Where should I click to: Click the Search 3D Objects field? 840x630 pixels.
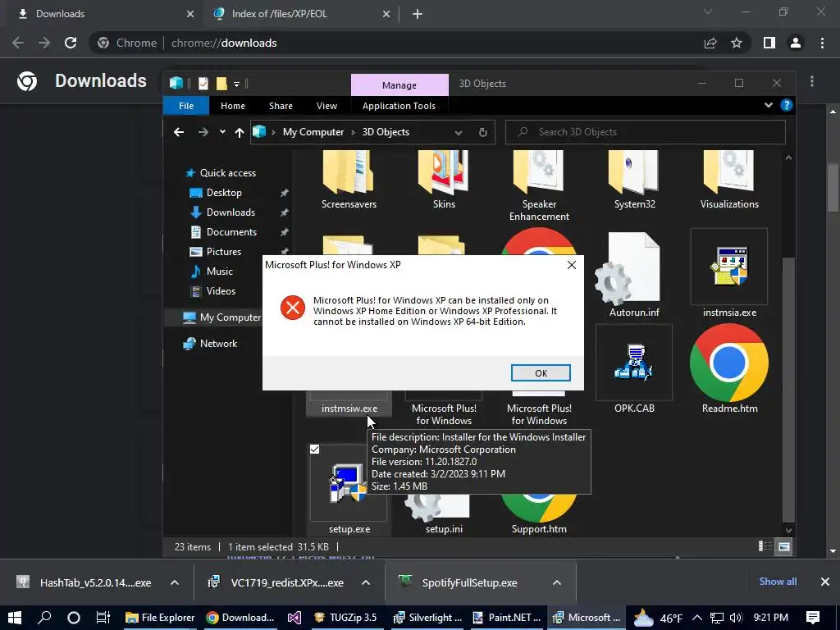646,132
